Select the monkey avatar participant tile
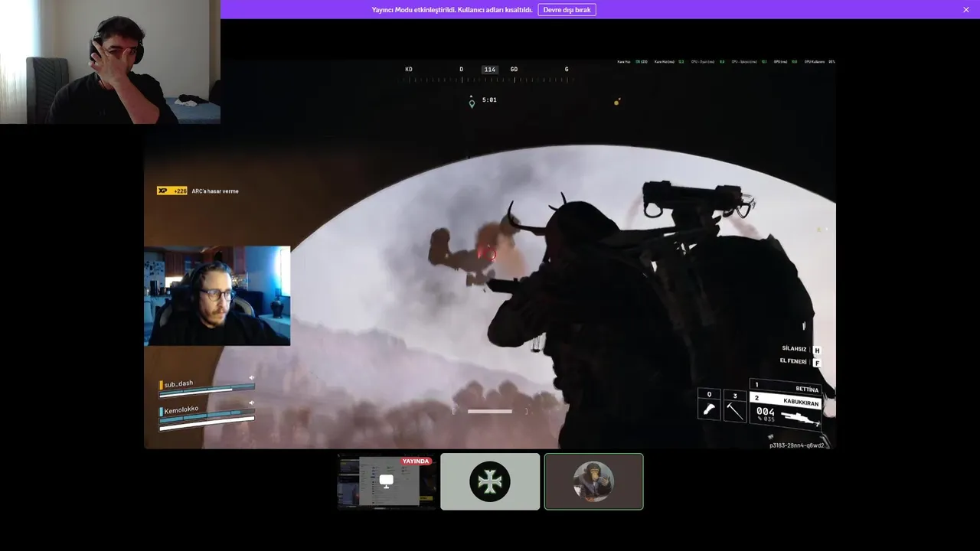Screen dimensions: 980x551 593,481
